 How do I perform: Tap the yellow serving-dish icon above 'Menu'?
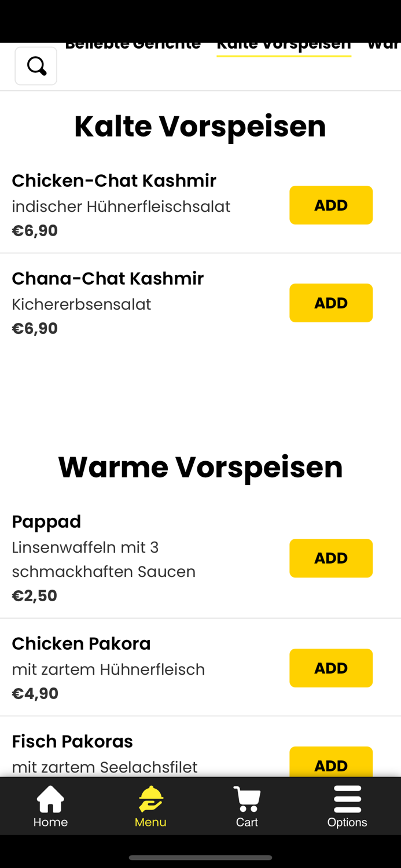point(150,797)
